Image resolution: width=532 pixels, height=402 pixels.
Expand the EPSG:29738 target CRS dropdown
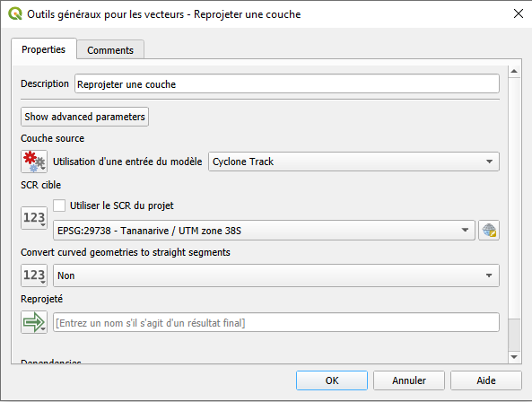pyautogui.click(x=264, y=231)
